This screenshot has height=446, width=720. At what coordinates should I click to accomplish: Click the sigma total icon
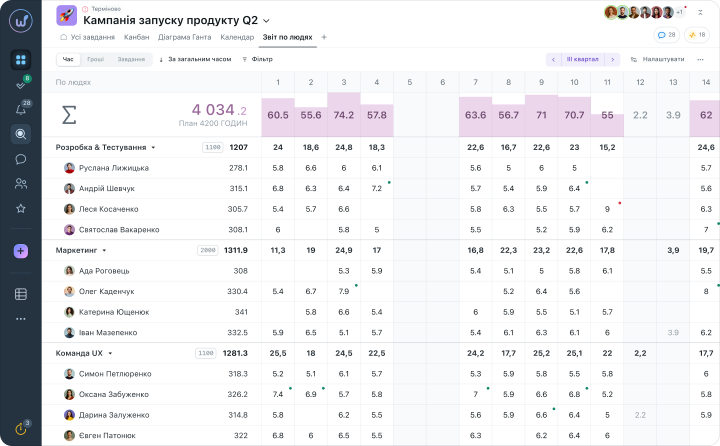coord(69,115)
